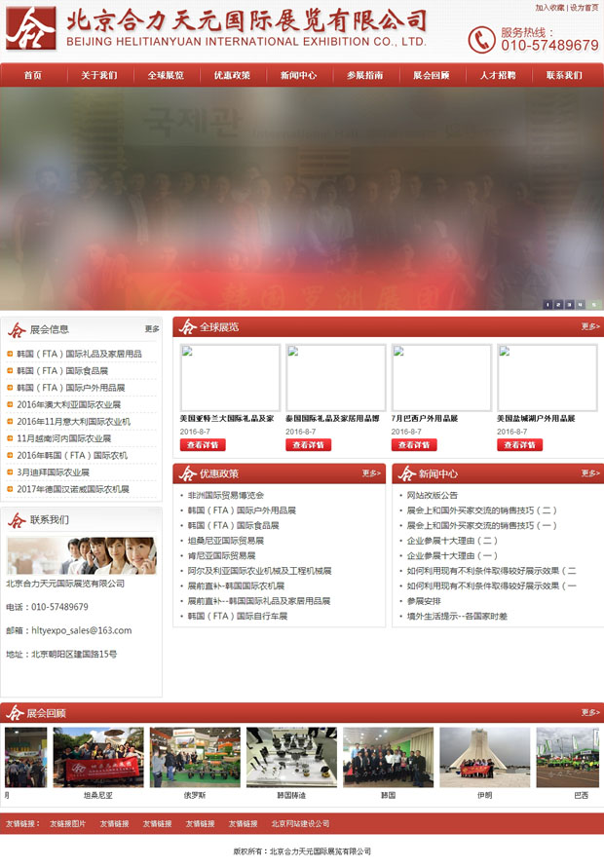Click the 联系我们 sidebar panel icon
Viewport: 604px width, 868px height.
pos(17,520)
